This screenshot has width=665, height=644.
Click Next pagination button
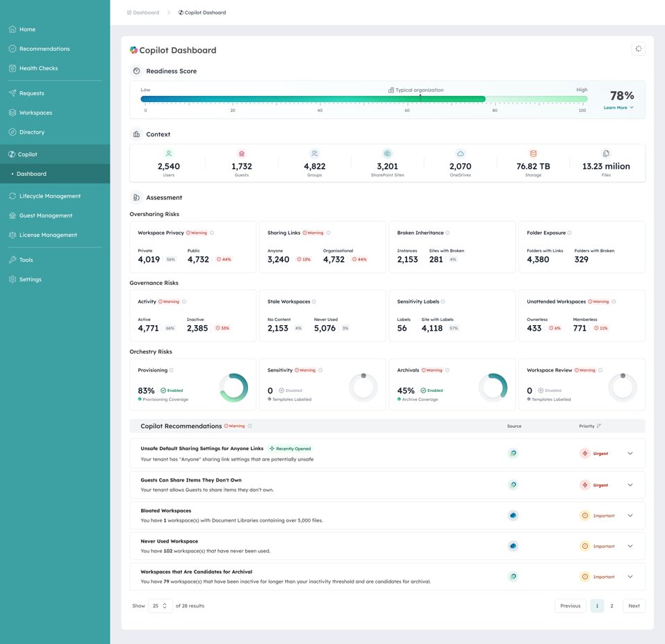[x=634, y=606]
